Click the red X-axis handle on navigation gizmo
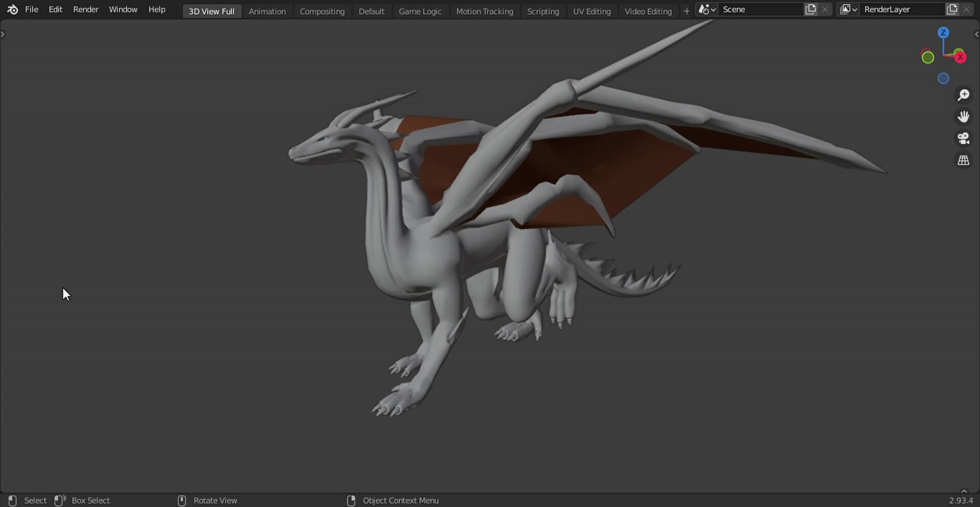 pyautogui.click(x=960, y=57)
